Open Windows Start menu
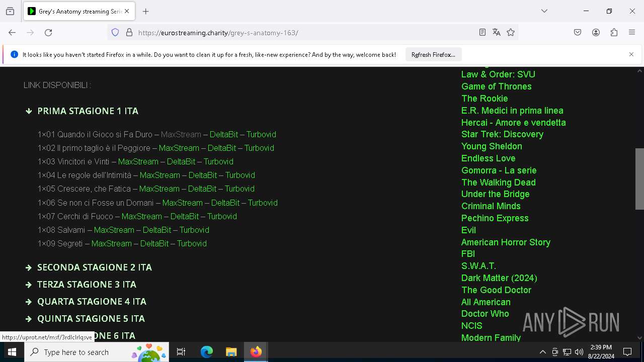Screen dimensions: 644x362 pyautogui.click(x=12, y=352)
